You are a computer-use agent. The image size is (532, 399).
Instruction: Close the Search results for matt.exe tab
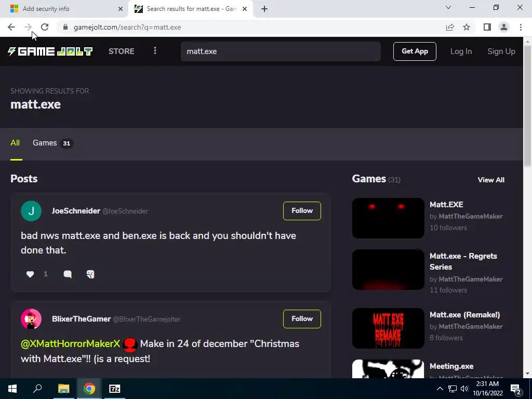[245, 9]
